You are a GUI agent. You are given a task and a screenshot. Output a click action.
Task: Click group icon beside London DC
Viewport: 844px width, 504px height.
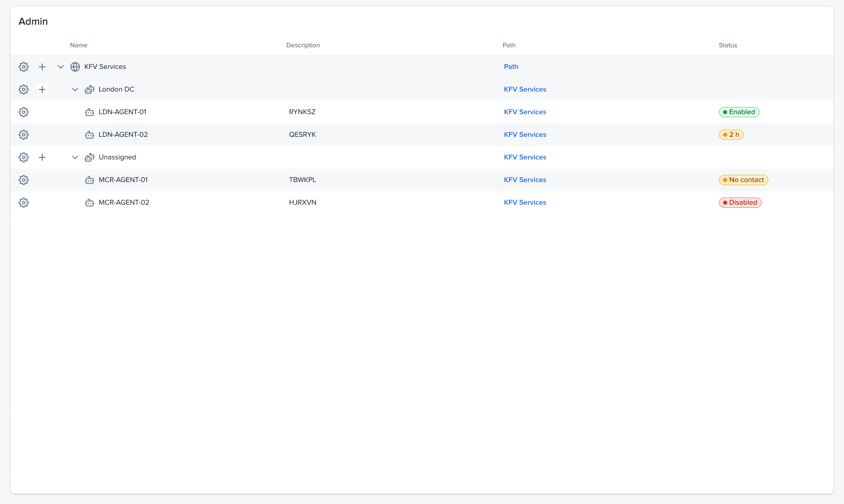90,89
